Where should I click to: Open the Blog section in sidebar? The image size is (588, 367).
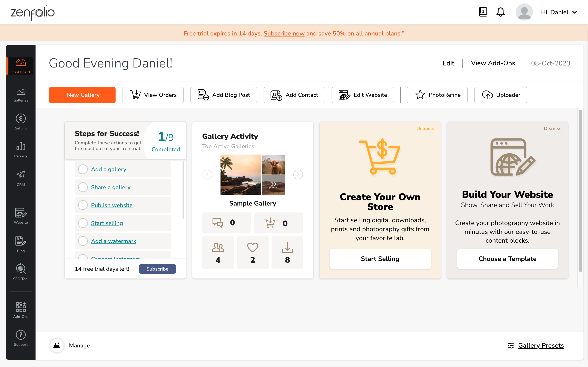click(20, 244)
